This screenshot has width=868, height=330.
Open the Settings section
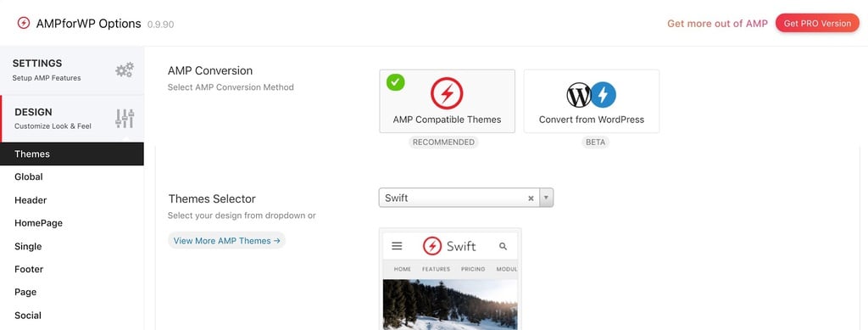tap(72, 70)
